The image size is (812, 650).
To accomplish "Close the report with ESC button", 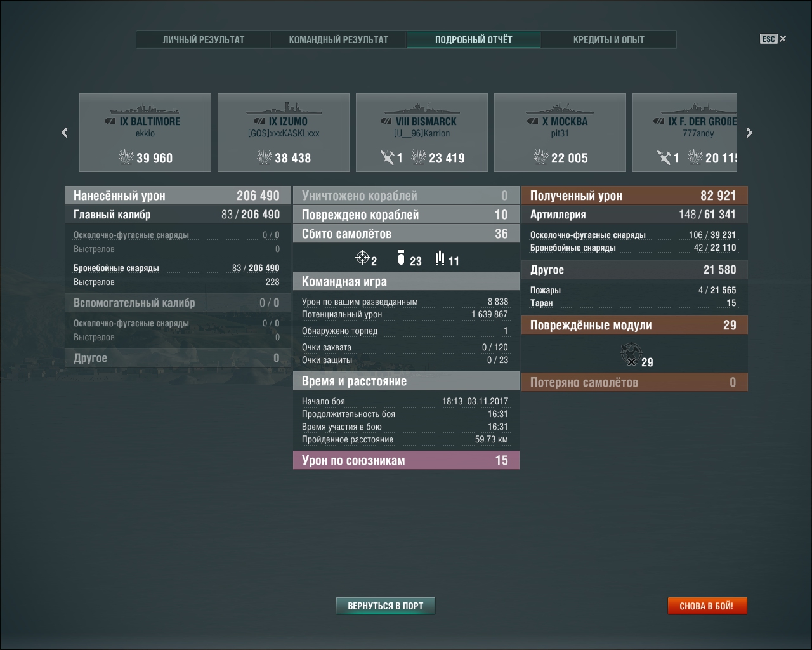I will point(773,39).
